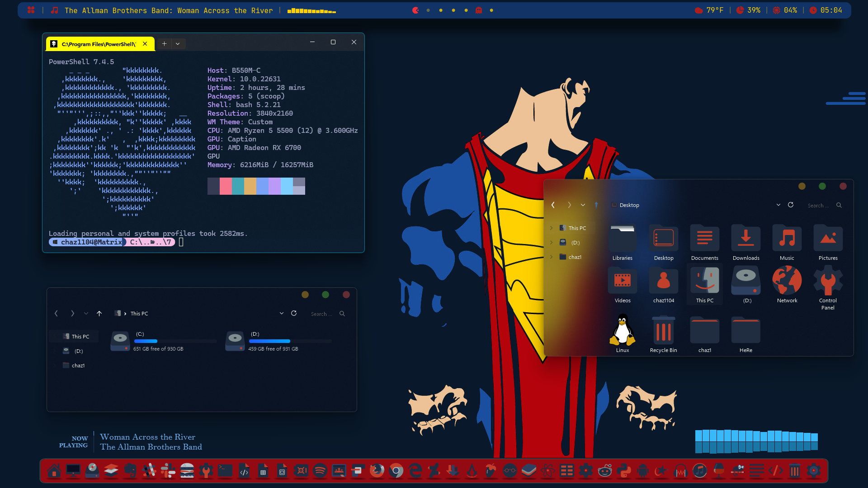Open Reddit from the dock
This screenshot has height=488, width=868.
[x=605, y=471]
